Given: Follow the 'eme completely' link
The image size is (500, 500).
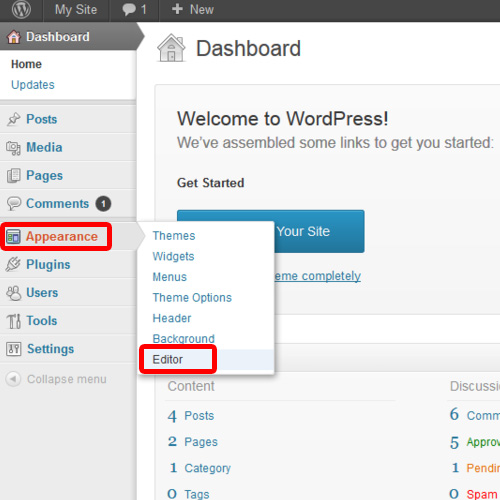Looking at the screenshot, I should pos(318,276).
